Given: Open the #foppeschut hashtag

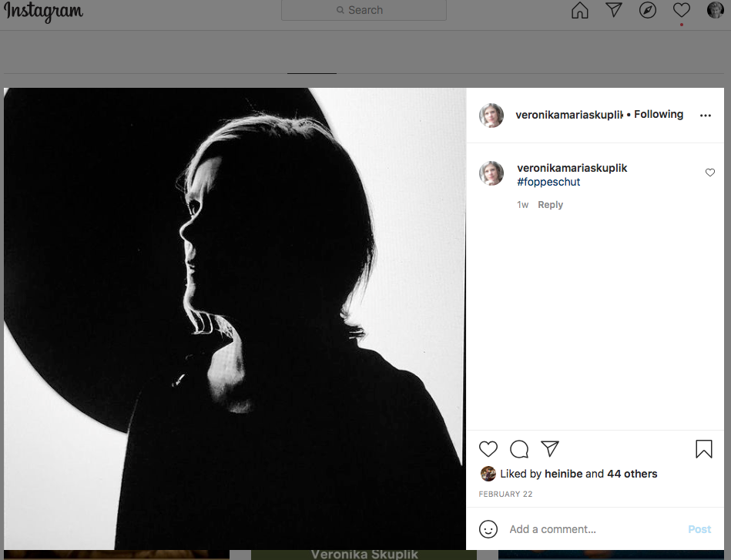Looking at the screenshot, I should click(548, 182).
